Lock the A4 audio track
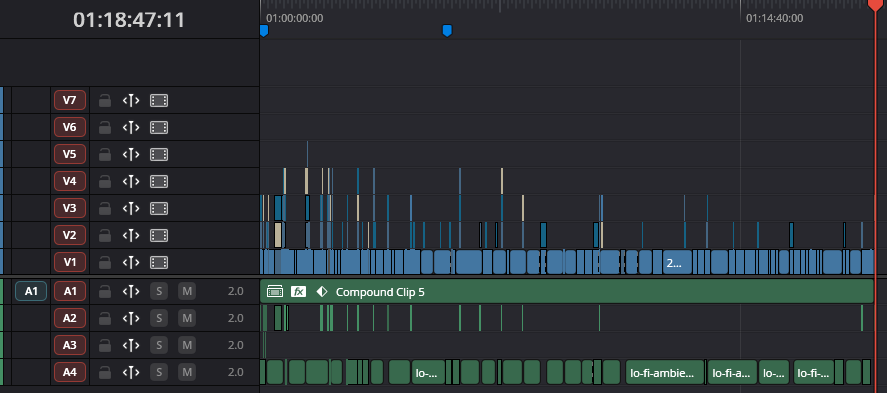The width and height of the screenshot is (887, 393). click(105, 372)
